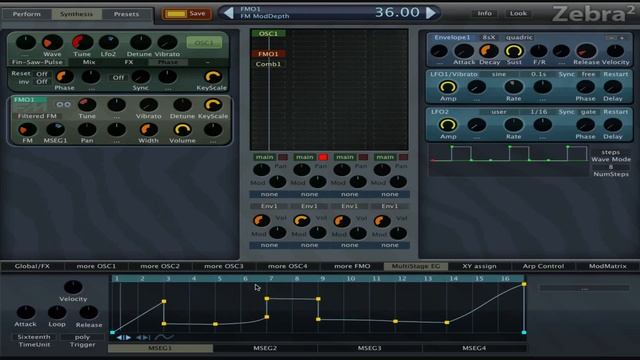Select the Comb1 module in the grid
Image resolution: width=640 pixels, height=360 pixels.
(x=268, y=64)
